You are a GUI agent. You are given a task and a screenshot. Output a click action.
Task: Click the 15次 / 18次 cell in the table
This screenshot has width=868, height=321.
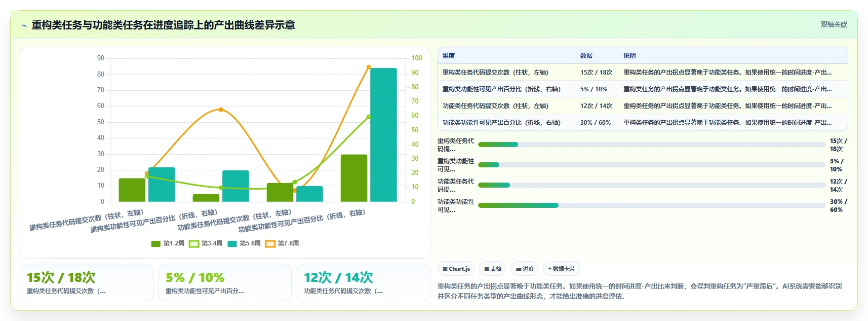(x=597, y=73)
